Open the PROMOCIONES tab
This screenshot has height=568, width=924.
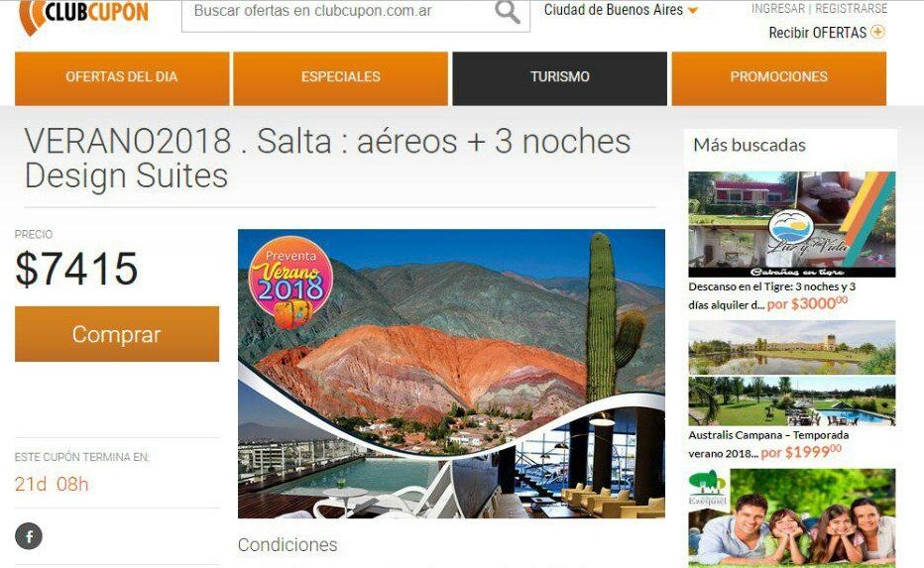[779, 78]
